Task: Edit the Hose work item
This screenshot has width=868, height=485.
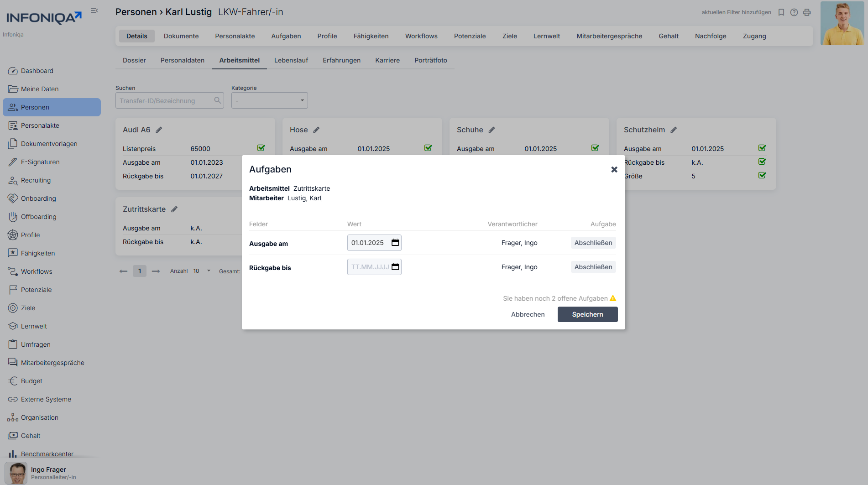Action: coord(316,130)
